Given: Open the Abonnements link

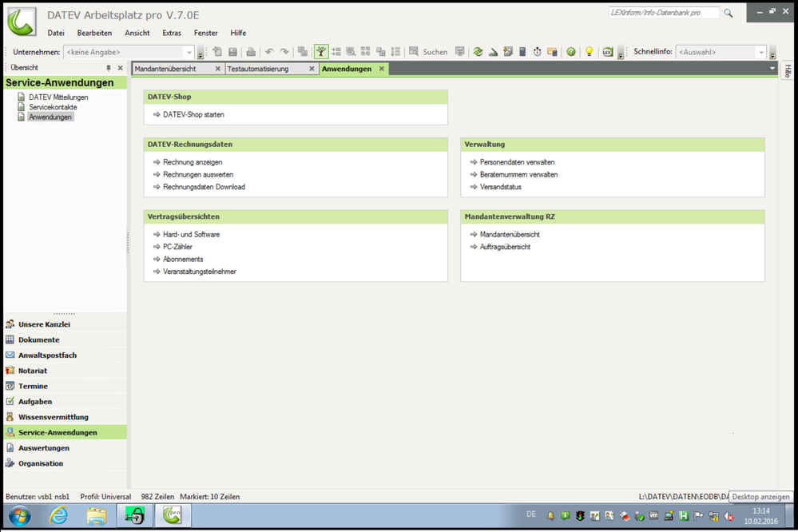Looking at the screenshot, I should coord(183,259).
